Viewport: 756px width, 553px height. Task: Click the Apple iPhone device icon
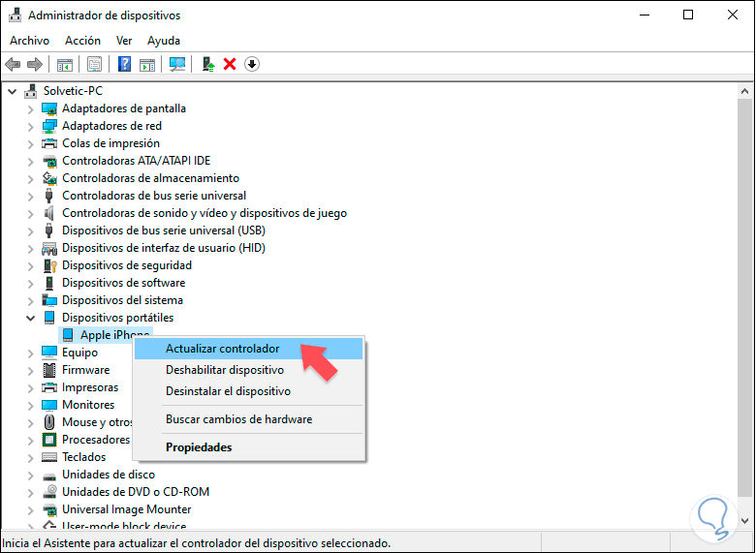[x=68, y=335]
